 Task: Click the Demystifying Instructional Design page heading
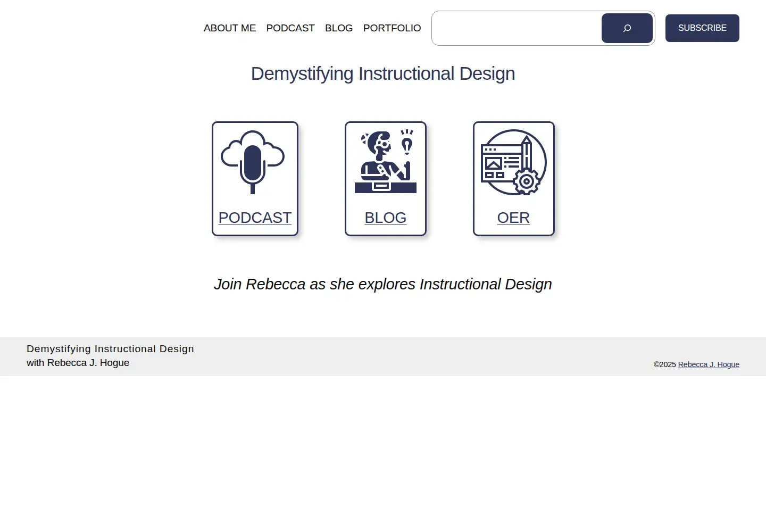(x=383, y=73)
